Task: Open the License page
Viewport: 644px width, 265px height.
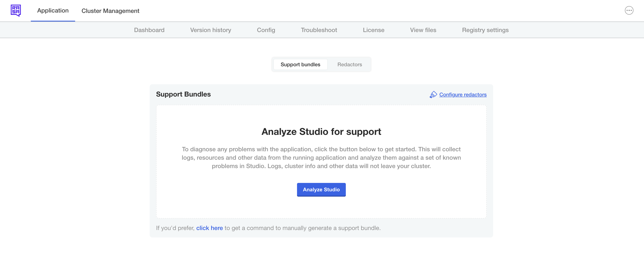Action: pyautogui.click(x=374, y=30)
